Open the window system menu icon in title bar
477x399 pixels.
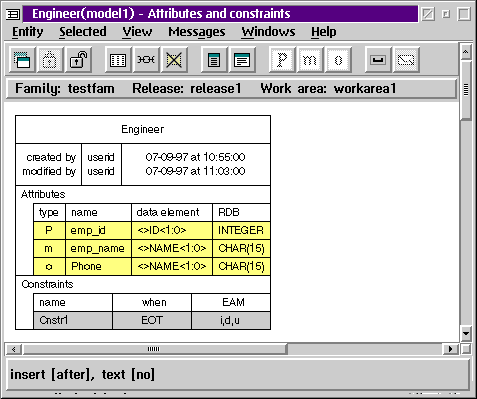point(14,14)
